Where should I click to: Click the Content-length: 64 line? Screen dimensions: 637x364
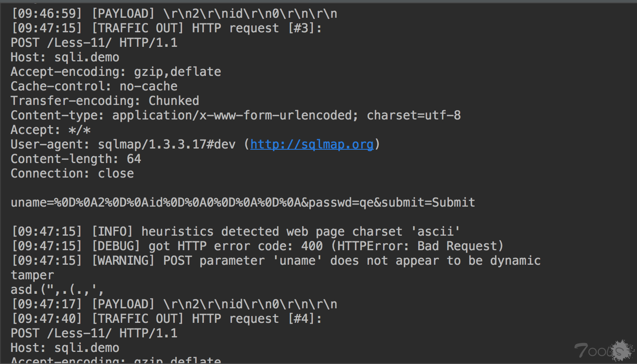click(x=76, y=159)
